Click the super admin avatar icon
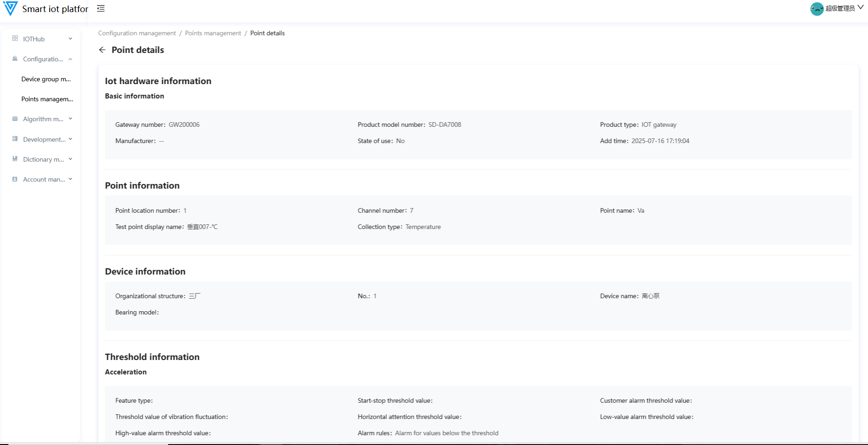Screen dimensions: 868x445 click(816, 9)
